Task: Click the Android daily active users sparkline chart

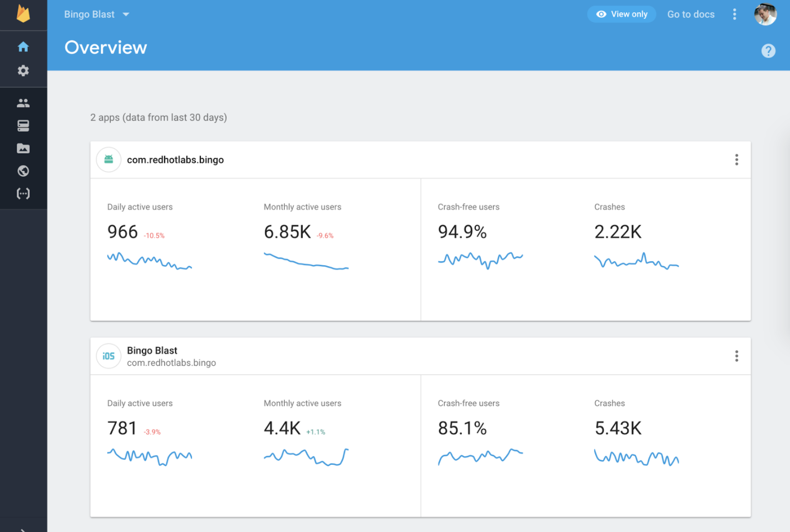Action: pos(150,261)
